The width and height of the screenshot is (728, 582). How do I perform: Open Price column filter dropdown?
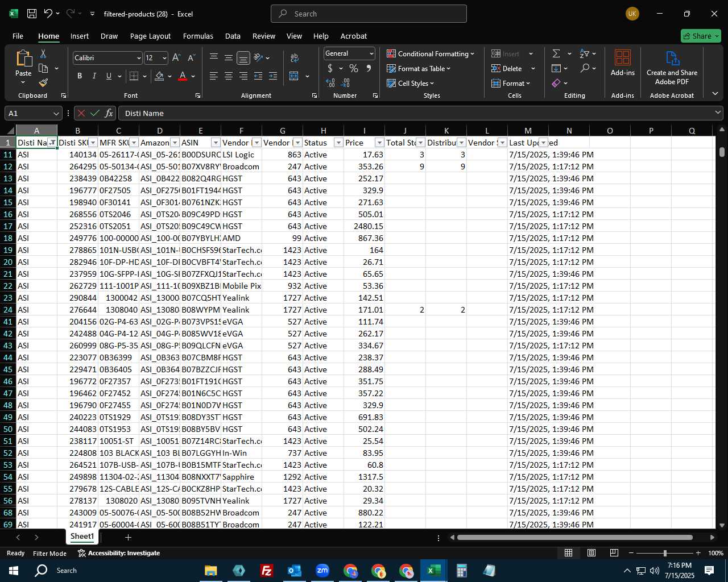pos(379,143)
